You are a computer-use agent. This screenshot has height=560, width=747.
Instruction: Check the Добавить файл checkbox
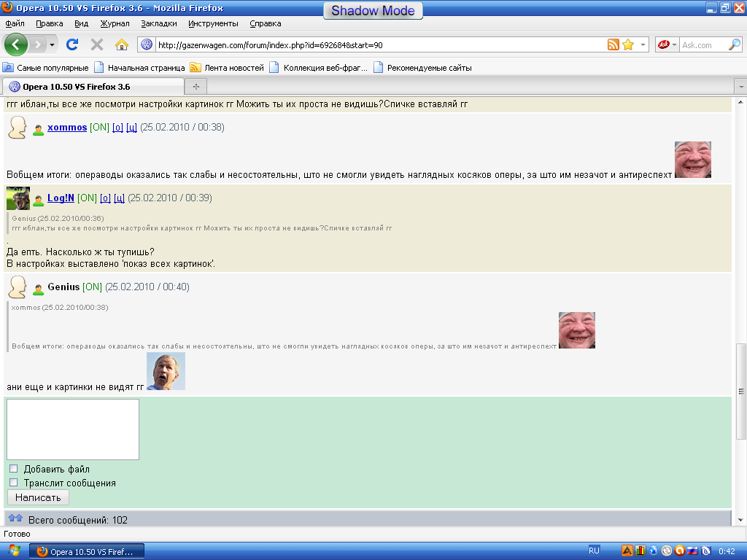(14, 469)
